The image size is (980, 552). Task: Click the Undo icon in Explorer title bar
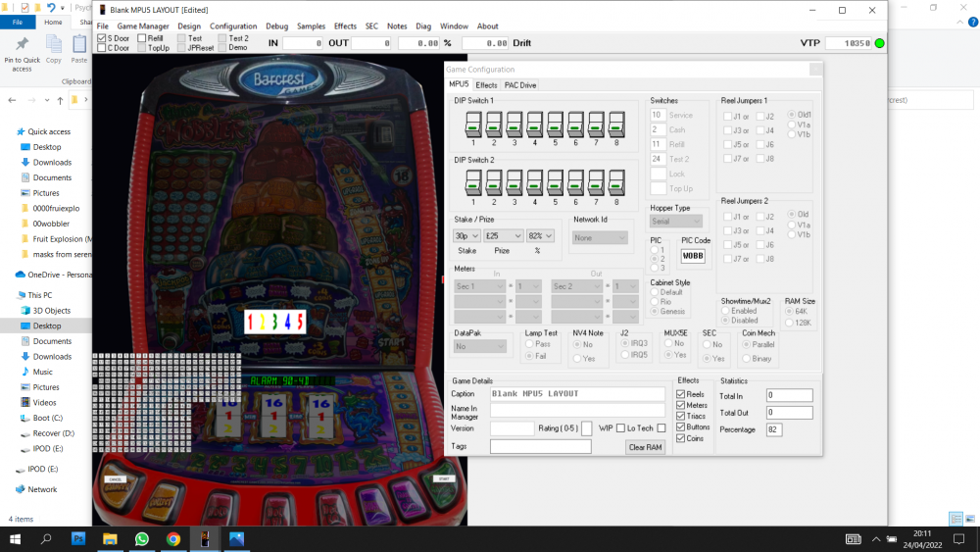51,8
